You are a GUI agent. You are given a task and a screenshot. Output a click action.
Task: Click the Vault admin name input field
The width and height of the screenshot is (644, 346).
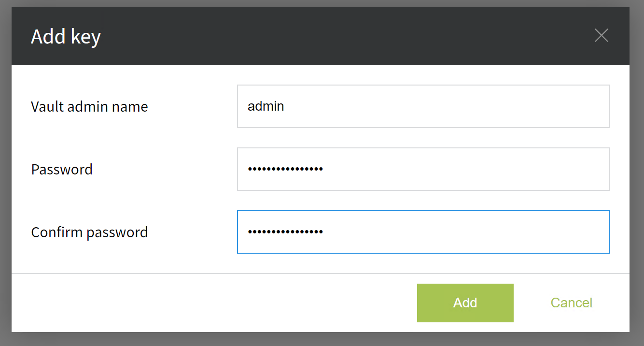click(423, 106)
